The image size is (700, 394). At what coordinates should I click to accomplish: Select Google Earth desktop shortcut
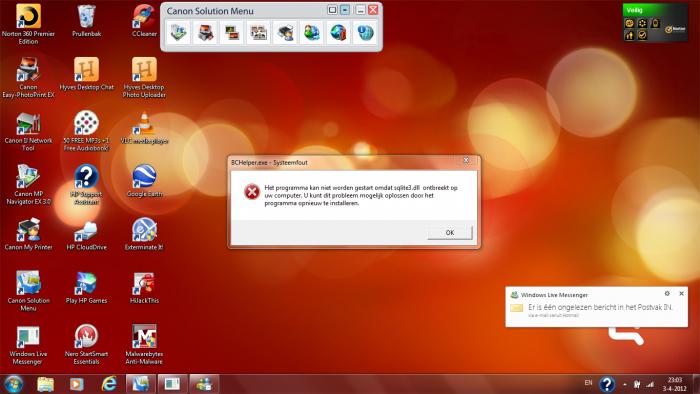coord(144,181)
